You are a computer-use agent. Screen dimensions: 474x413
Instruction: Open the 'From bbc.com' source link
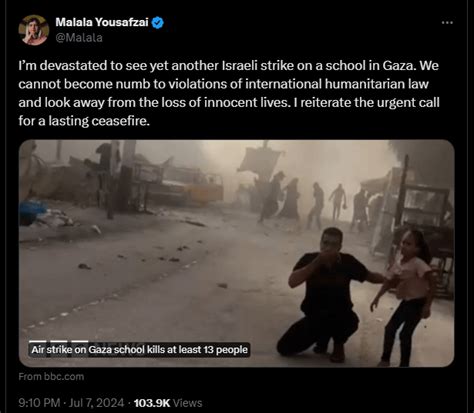point(51,376)
